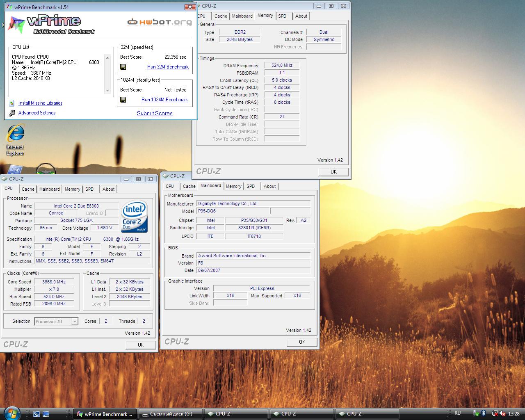
Task: Click the Submit Scores link
Action: [155, 113]
